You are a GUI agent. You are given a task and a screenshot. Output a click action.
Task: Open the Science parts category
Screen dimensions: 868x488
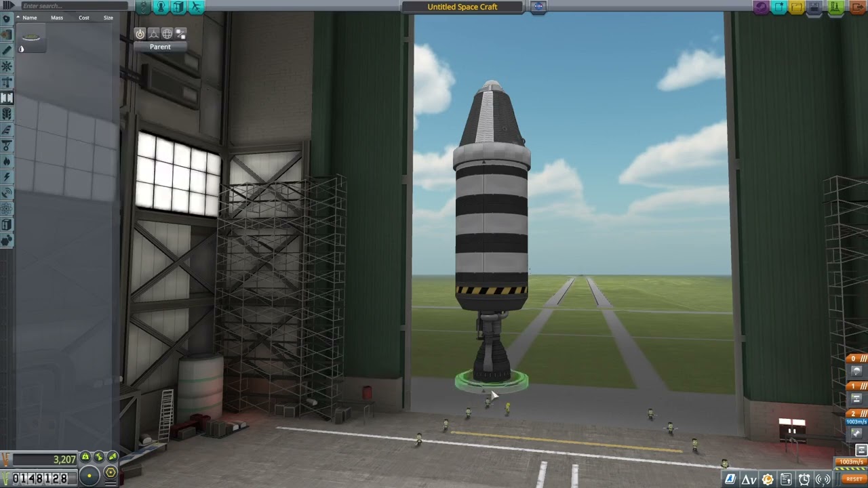click(7, 209)
